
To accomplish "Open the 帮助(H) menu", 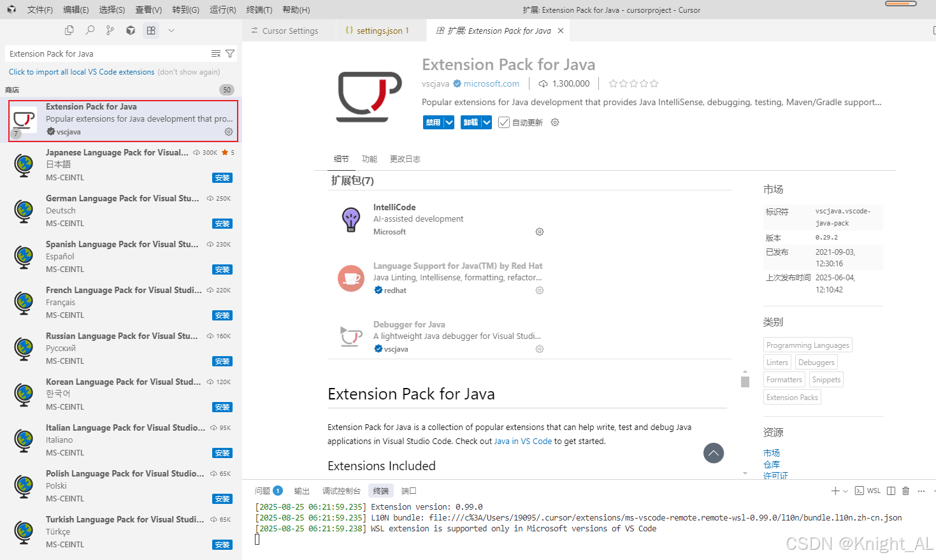I will pyautogui.click(x=296, y=10).
